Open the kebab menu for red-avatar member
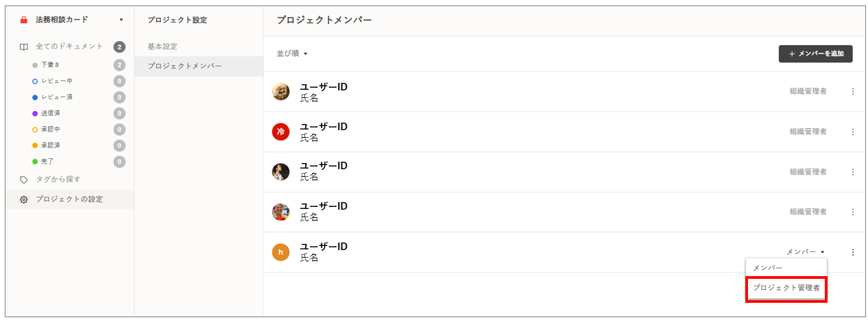 point(853,132)
